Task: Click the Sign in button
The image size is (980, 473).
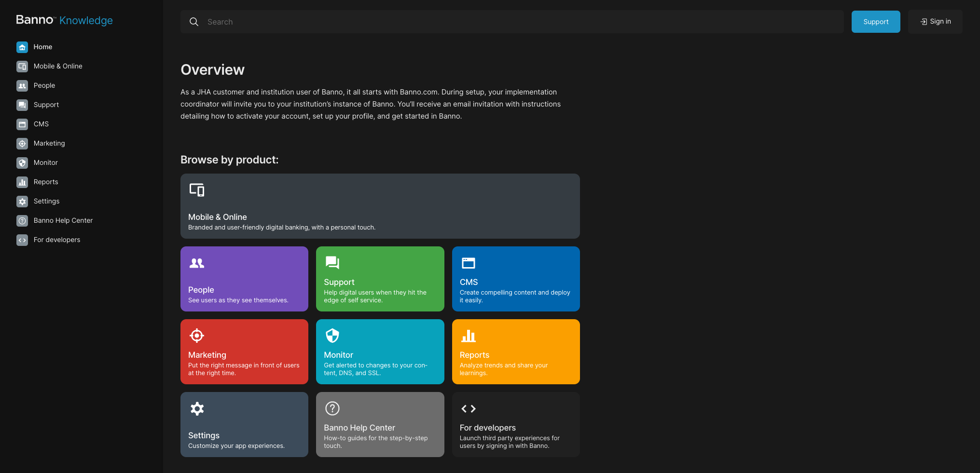Action: click(x=935, y=22)
